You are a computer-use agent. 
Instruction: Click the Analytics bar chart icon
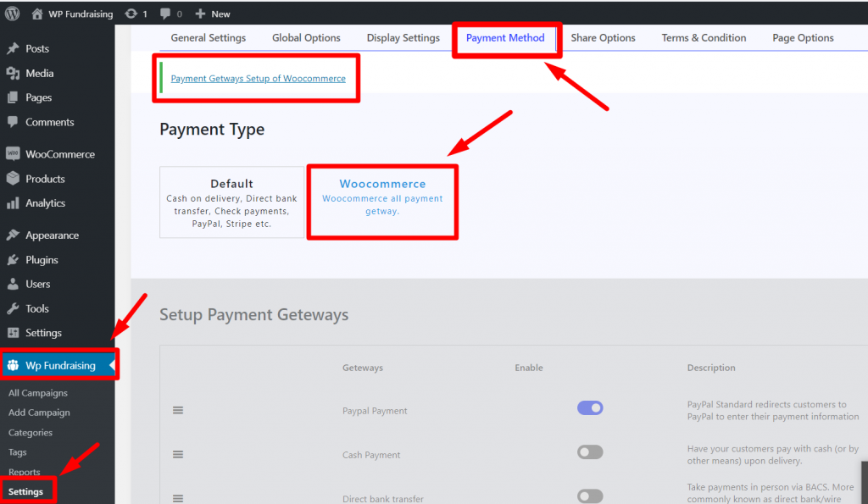click(13, 203)
